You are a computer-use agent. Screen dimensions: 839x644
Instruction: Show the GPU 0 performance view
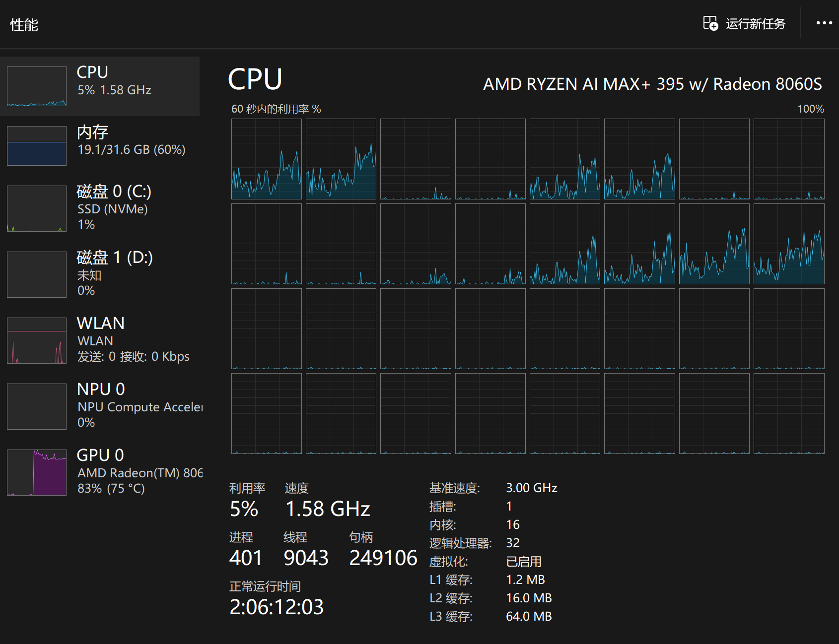[100, 472]
